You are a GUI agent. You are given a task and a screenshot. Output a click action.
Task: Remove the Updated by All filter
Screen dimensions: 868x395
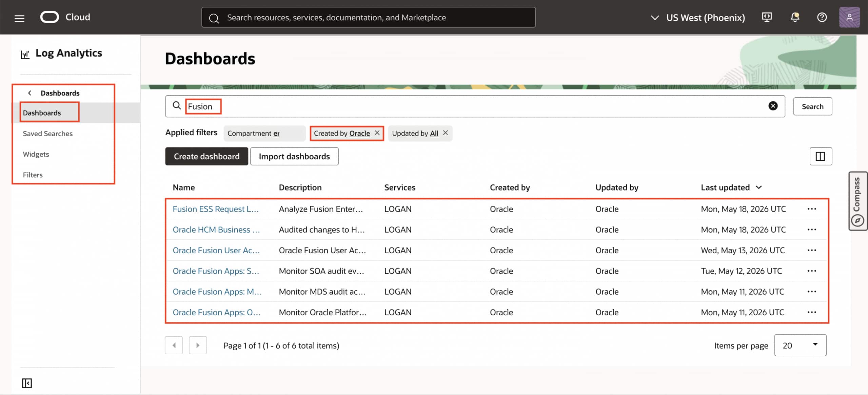(x=446, y=133)
